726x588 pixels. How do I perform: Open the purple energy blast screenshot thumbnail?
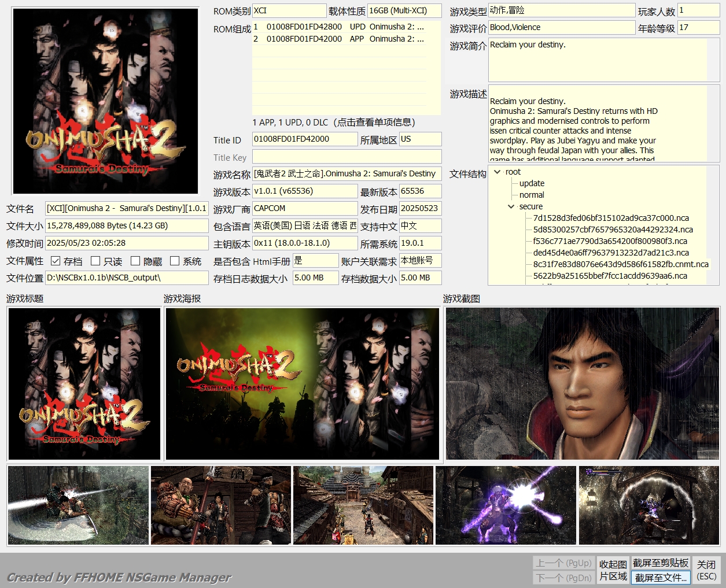click(x=506, y=505)
